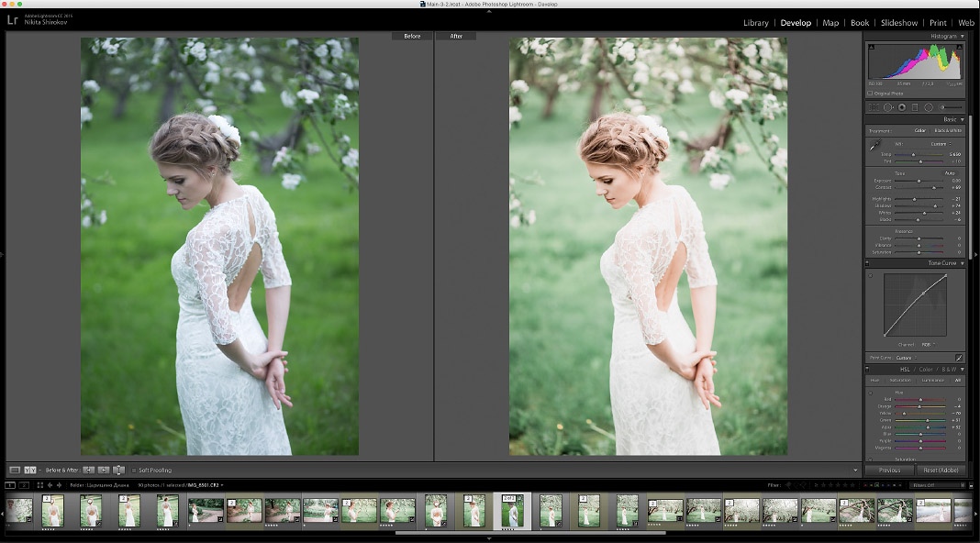Open toolbar content options arrow
980x543 pixels.
pyautogui.click(x=855, y=470)
